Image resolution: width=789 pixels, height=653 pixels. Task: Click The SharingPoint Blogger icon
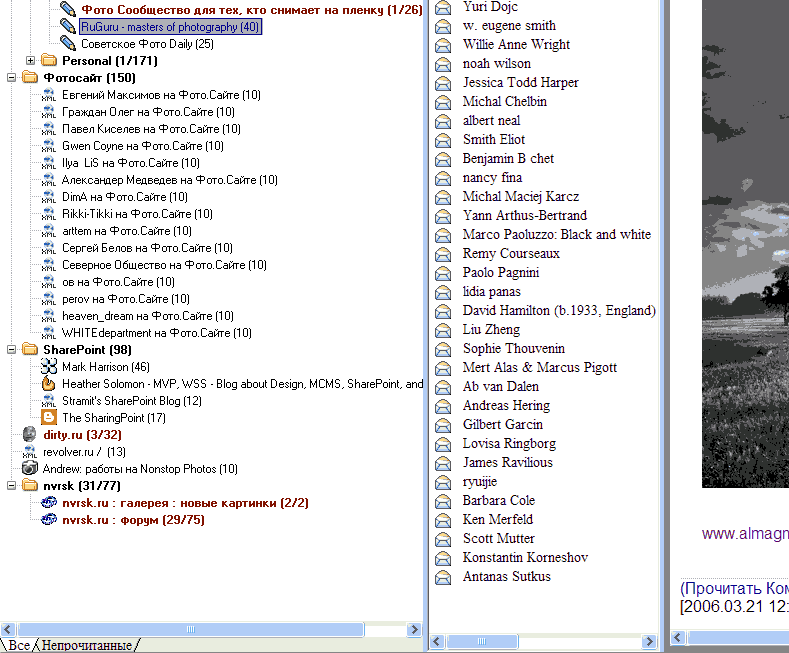[x=48, y=418]
